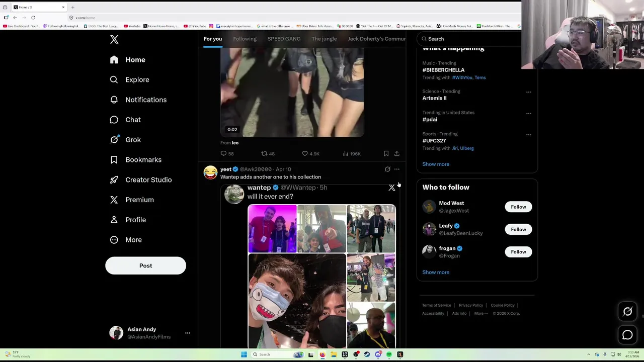The height and width of the screenshot is (362, 644).
Task: Open Spotify from the taskbar
Action: (x=389, y=354)
